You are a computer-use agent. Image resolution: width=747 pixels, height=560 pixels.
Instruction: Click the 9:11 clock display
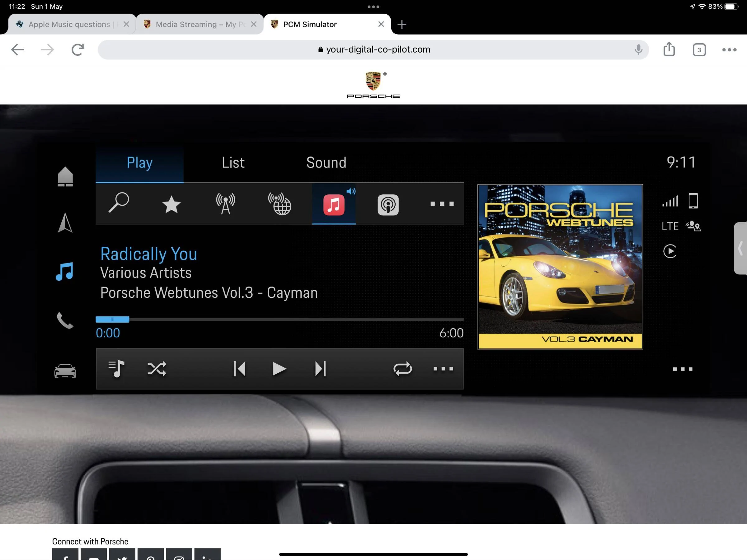[681, 162]
